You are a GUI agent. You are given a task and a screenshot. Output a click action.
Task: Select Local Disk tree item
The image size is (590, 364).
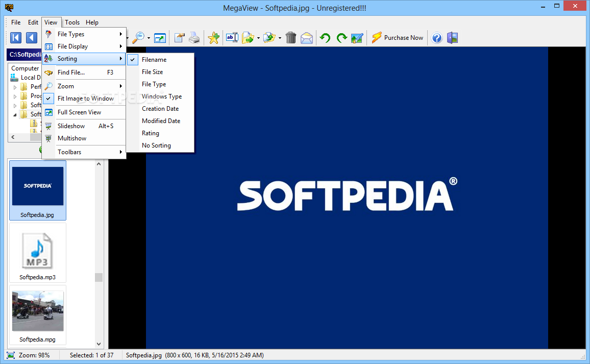26,78
